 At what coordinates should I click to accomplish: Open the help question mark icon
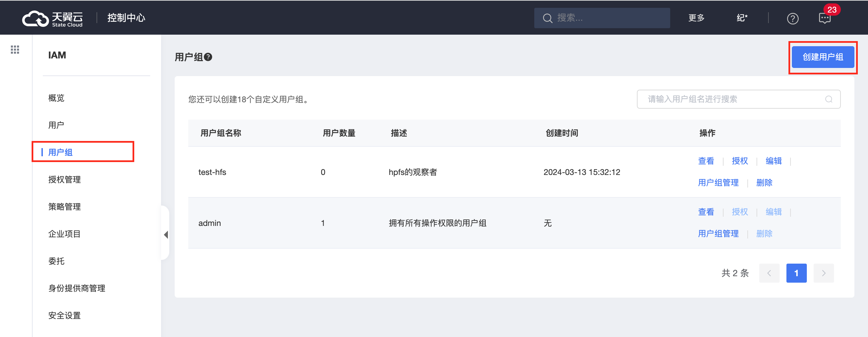coord(793,18)
